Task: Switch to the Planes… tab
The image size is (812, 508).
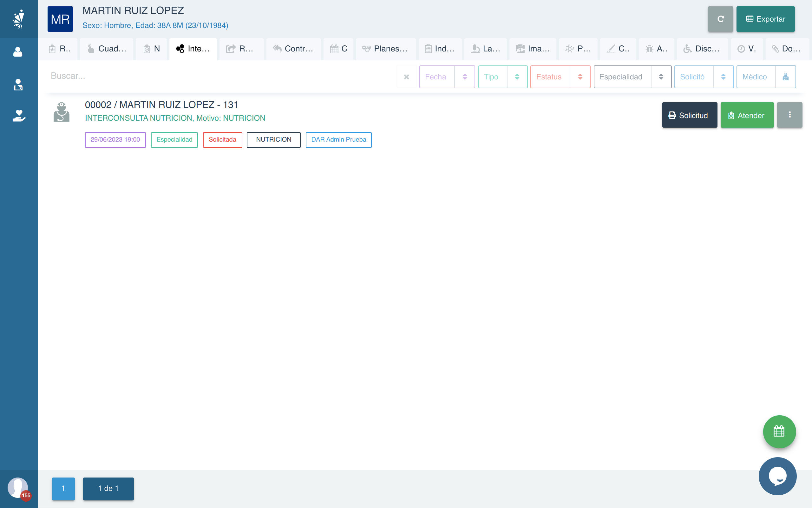Action: [385, 49]
